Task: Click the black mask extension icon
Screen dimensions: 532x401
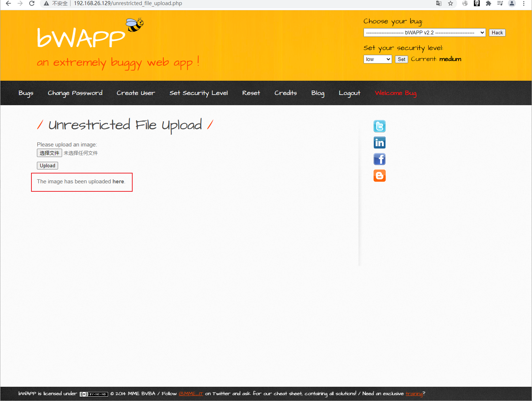Action: (477, 3)
